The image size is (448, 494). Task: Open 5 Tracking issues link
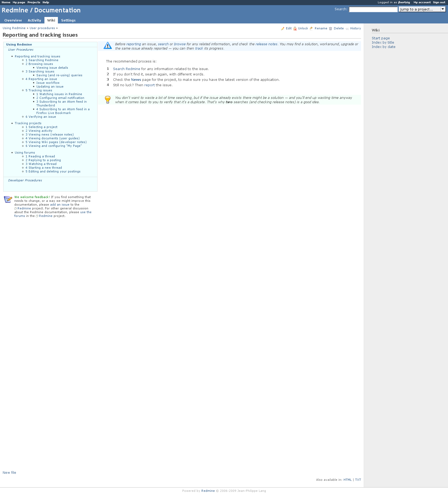pos(39,90)
